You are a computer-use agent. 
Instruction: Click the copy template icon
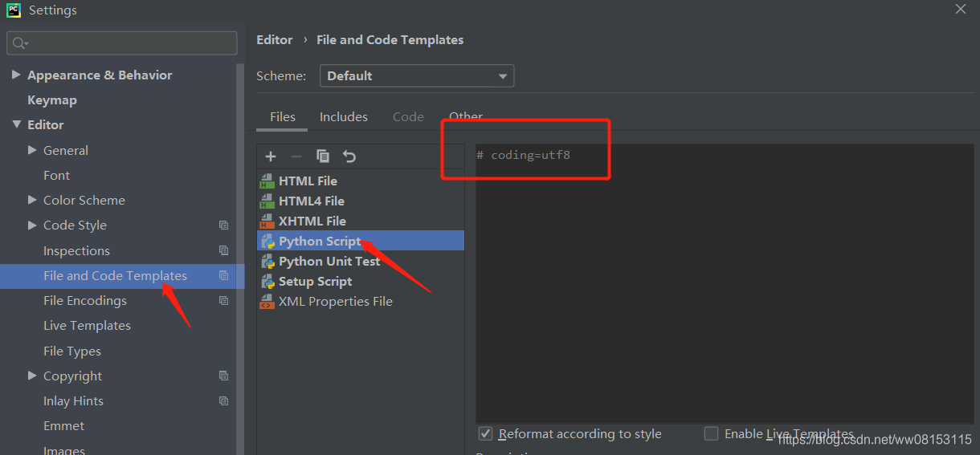click(323, 156)
